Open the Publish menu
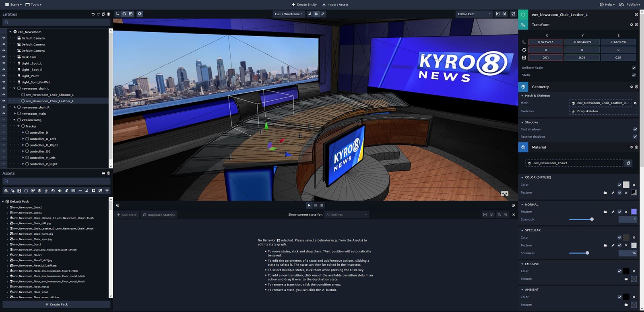Image resolution: width=644 pixels, height=312 pixels. pyautogui.click(x=630, y=4)
